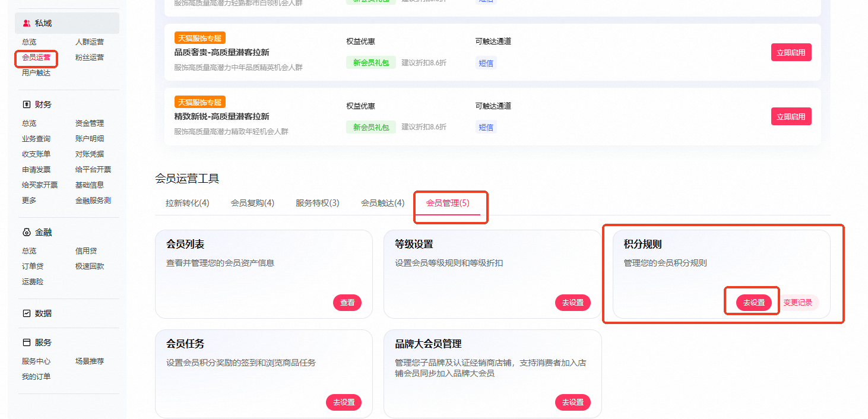The width and height of the screenshot is (868, 419).
Task: Open 场景推荐
Action: point(90,361)
